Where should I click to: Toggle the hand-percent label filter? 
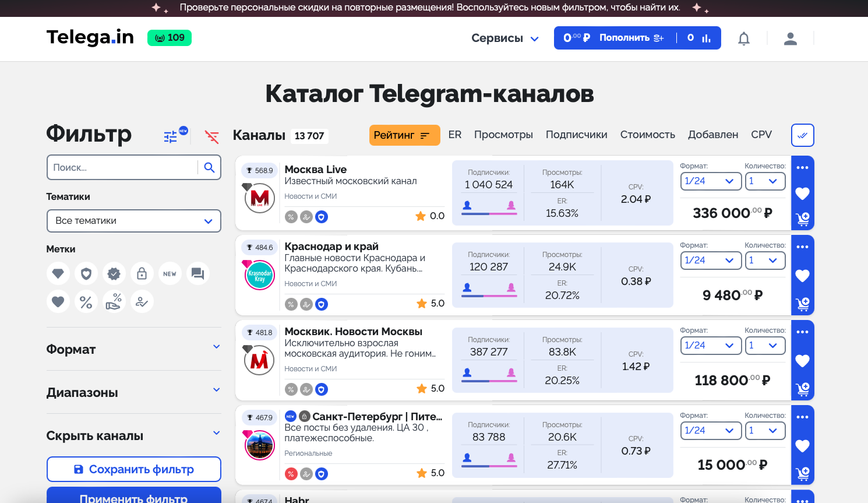tap(114, 301)
